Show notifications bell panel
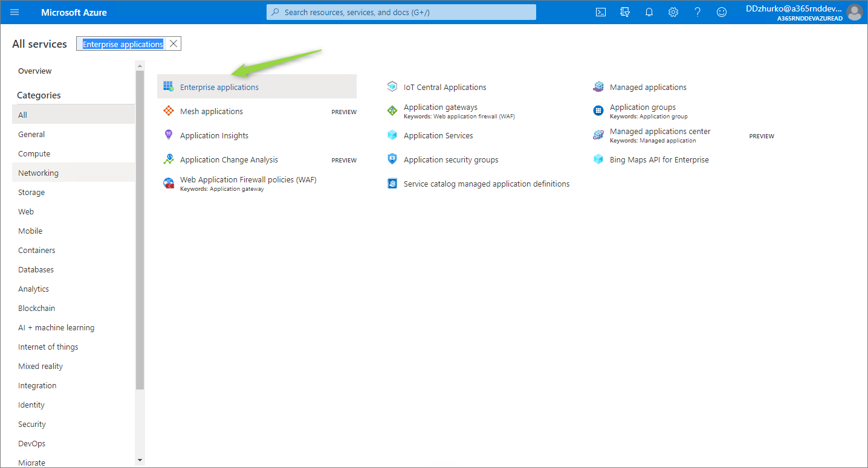 point(649,12)
